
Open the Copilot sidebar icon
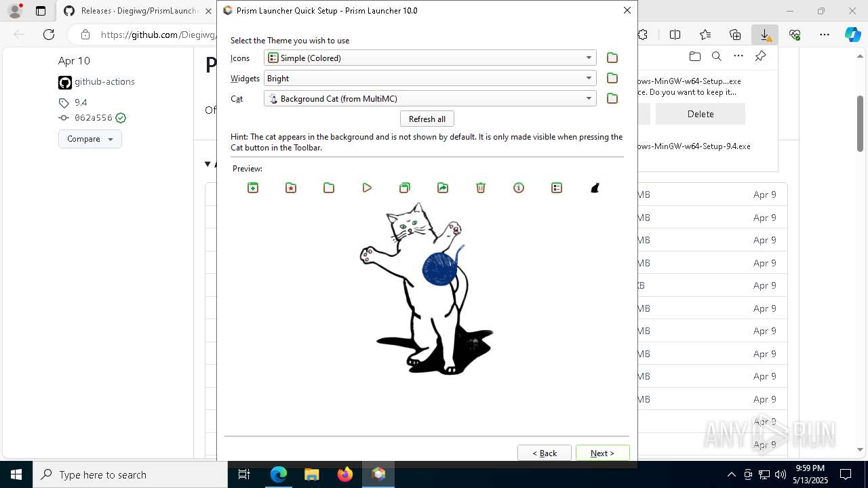coord(853,35)
